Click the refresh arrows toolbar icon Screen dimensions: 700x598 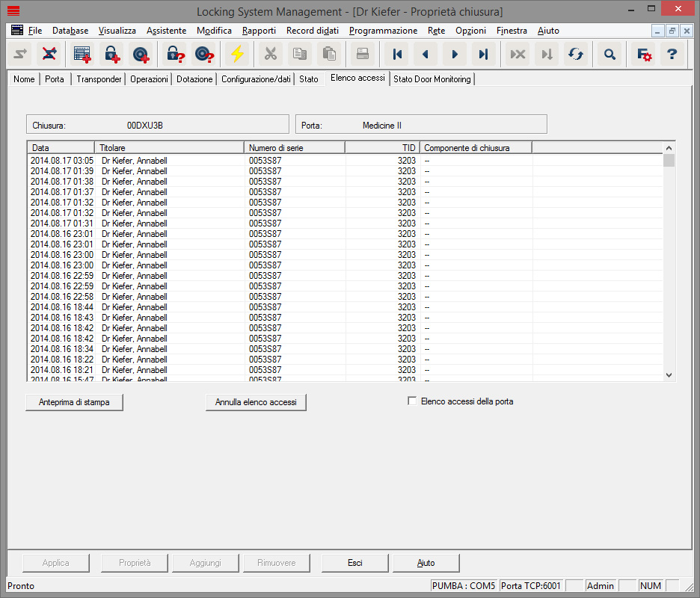click(x=575, y=55)
